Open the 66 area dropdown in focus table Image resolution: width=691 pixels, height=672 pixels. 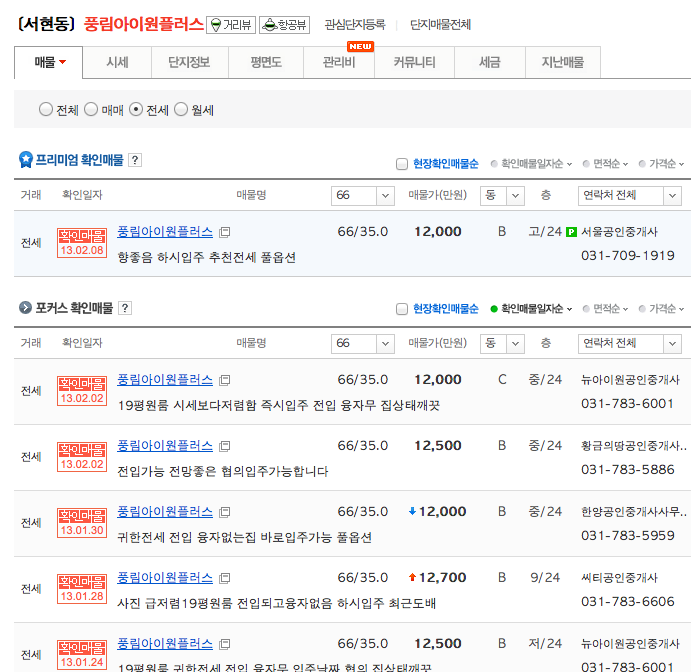tap(363, 344)
